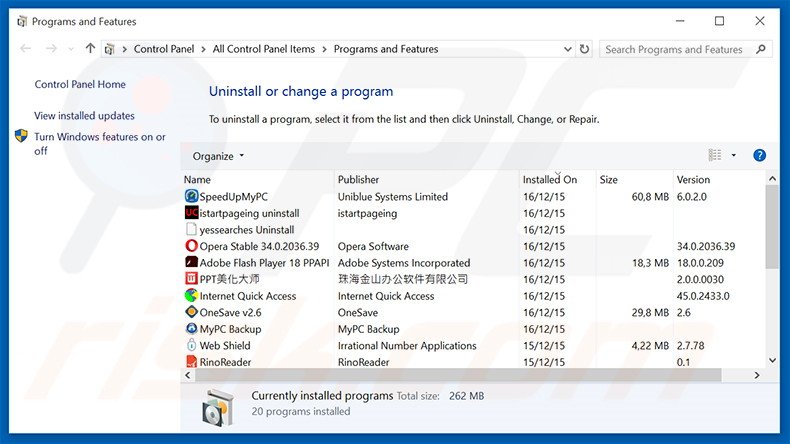This screenshot has width=790, height=444.
Task: Select Adobe Flash Player 18 PPAPI
Action: pos(264,263)
